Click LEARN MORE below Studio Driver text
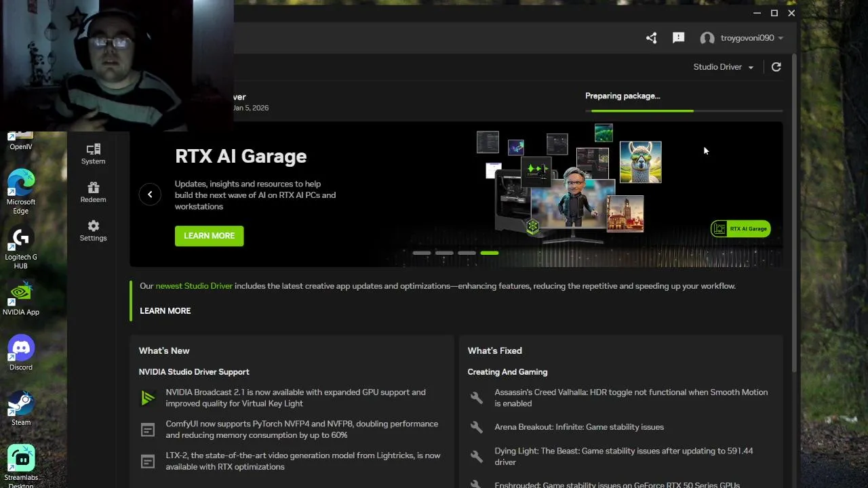 coord(165,310)
